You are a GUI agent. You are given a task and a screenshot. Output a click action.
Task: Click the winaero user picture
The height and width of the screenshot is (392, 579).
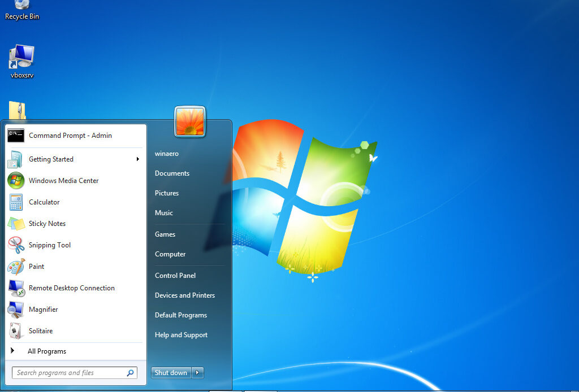[x=190, y=121]
